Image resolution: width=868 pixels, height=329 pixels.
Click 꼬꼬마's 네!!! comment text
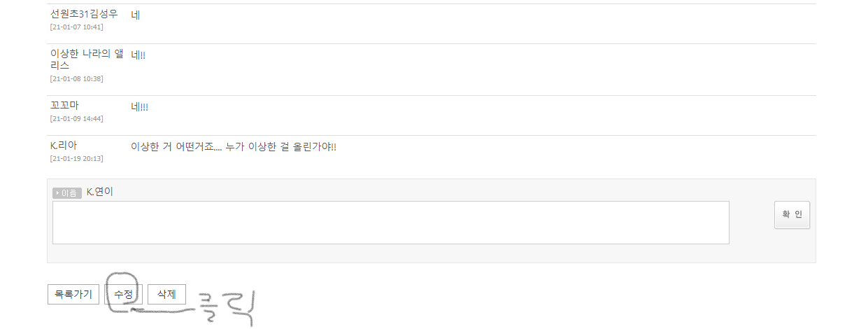[140, 107]
